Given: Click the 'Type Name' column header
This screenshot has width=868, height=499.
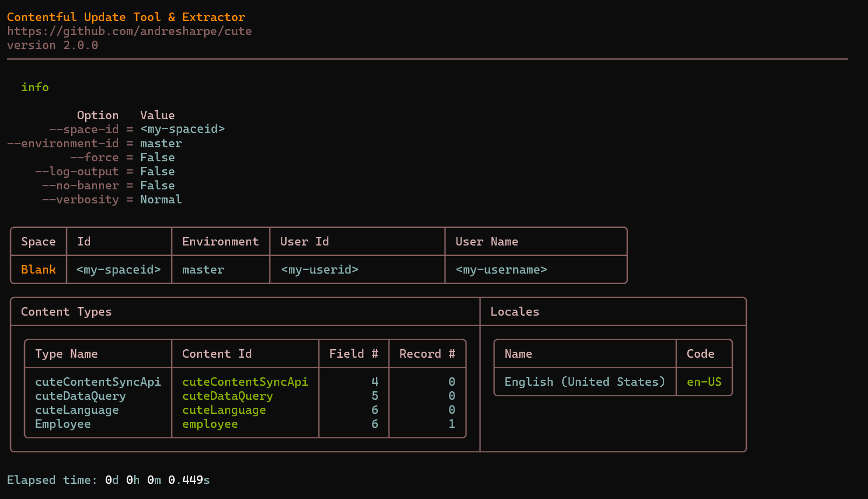Looking at the screenshot, I should click(66, 354).
